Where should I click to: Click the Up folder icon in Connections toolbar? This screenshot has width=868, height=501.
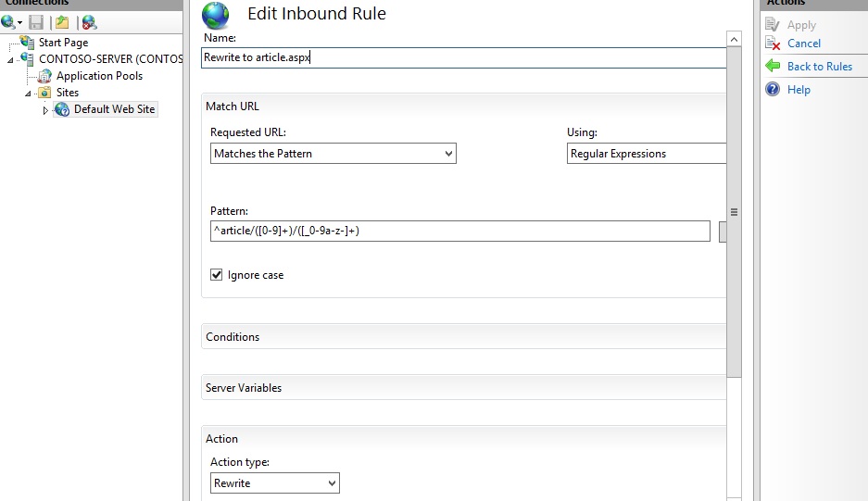point(61,21)
